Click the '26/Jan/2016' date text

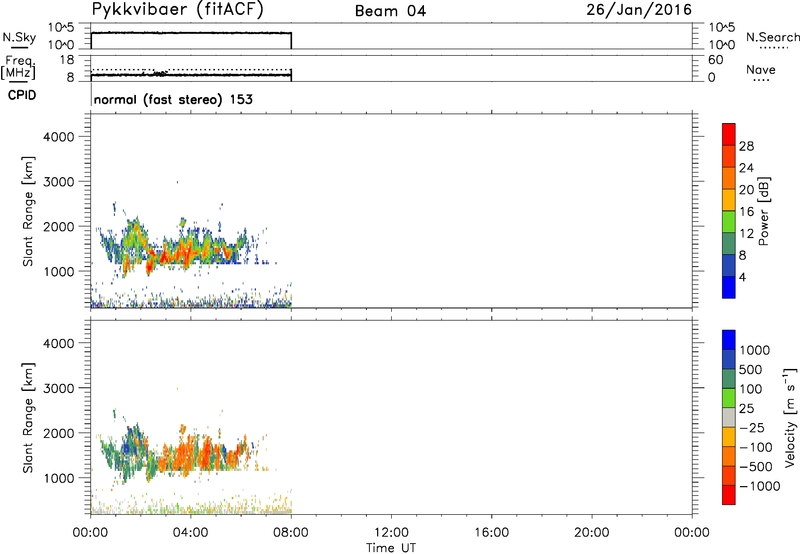point(639,10)
